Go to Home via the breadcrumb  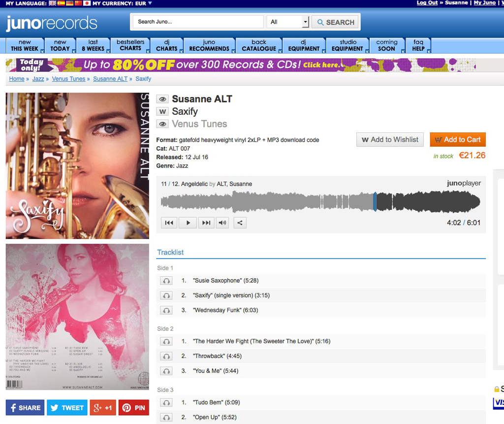coord(17,79)
